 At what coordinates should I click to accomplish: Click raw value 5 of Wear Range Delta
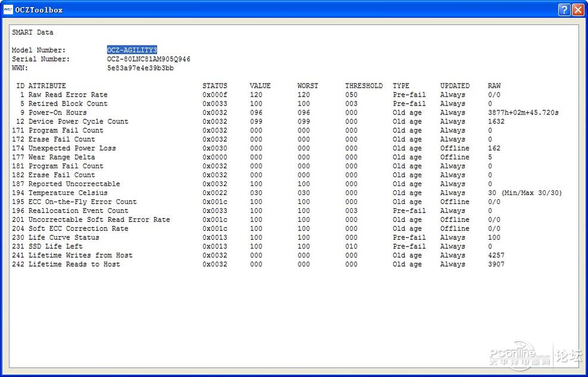coord(490,157)
